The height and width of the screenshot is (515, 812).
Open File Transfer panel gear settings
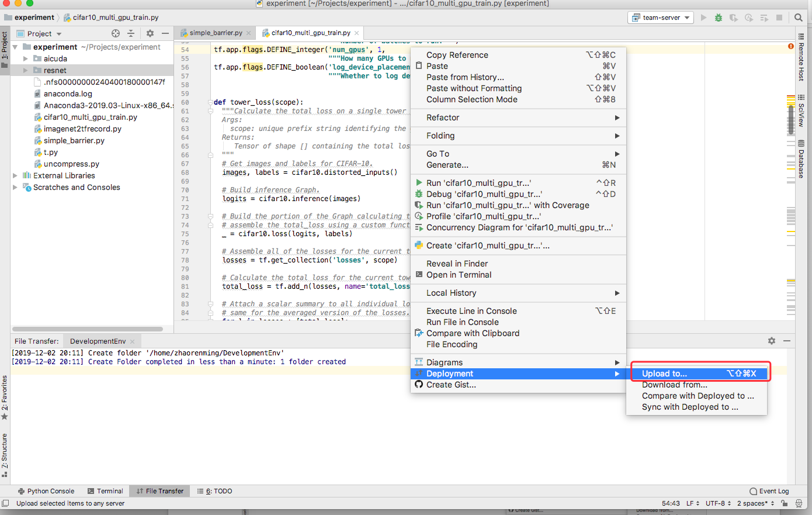[772, 341]
